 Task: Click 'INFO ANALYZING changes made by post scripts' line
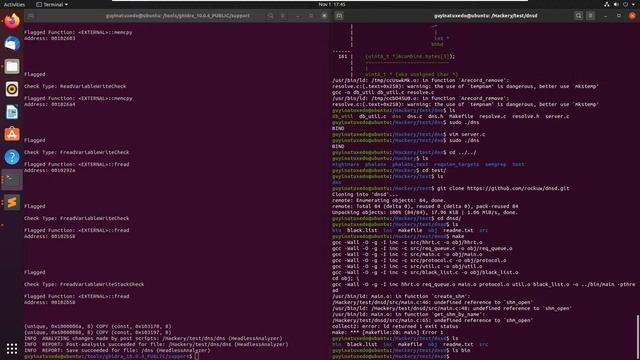click(x=153, y=338)
